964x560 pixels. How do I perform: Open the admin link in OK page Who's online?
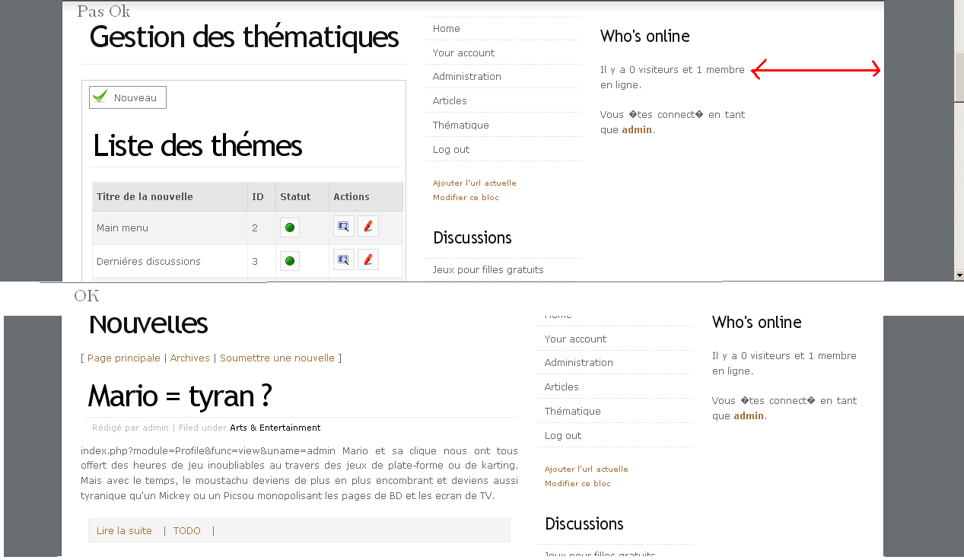[x=749, y=415]
